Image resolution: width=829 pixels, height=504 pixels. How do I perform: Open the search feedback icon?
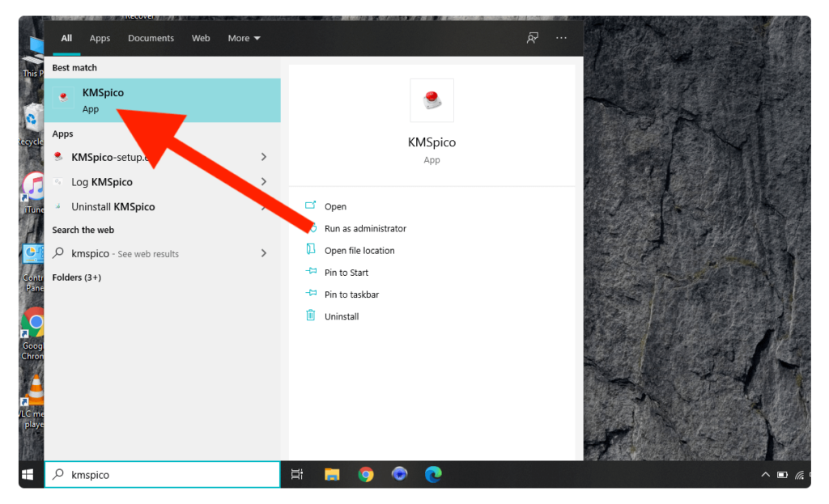click(x=532, y=38)
